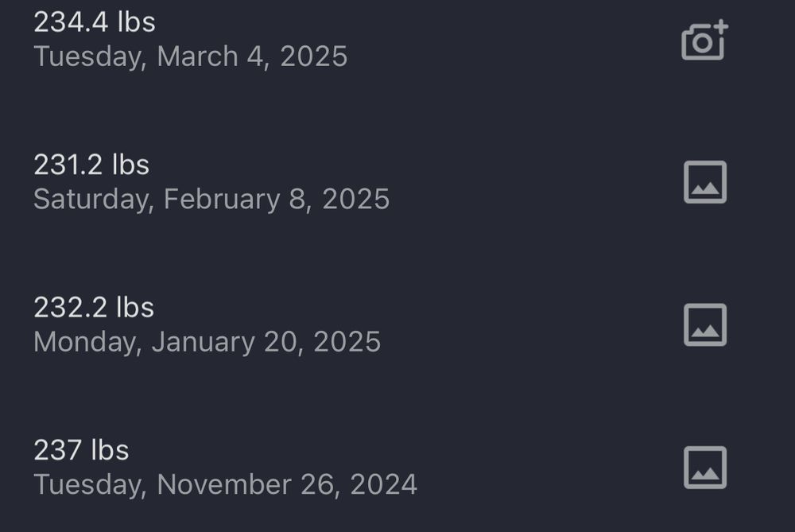795x532 pixels.
Task: Open the image attached to January 20 entry
Action: [x=705, y=325]
